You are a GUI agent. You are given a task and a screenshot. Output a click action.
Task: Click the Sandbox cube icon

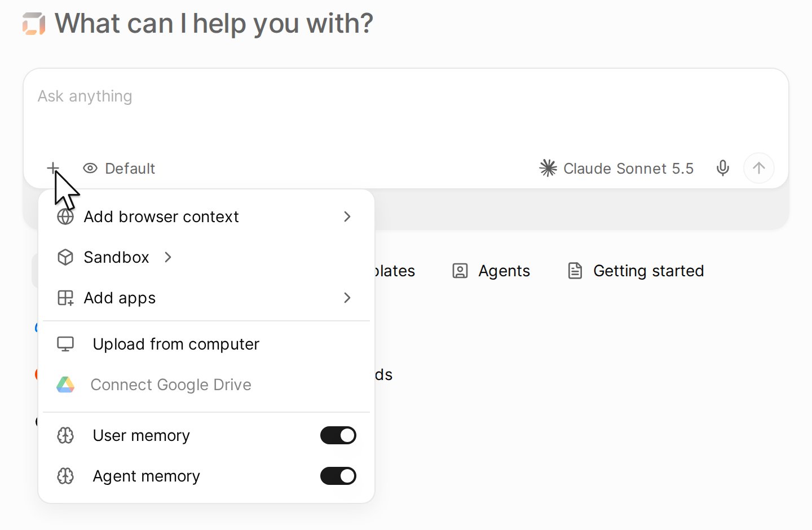pos(65,257)
